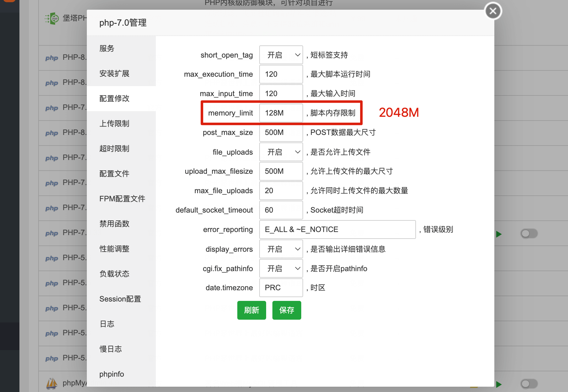568x392 pixels.
Task: Open the 配置文件 sidebar item
Action: (121, 174)
